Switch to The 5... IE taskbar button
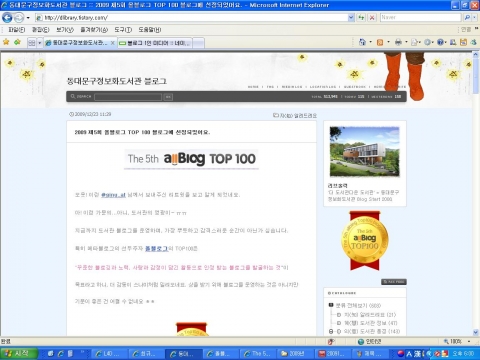The width and height of the screenshot is (480, 360). (258, 354)
